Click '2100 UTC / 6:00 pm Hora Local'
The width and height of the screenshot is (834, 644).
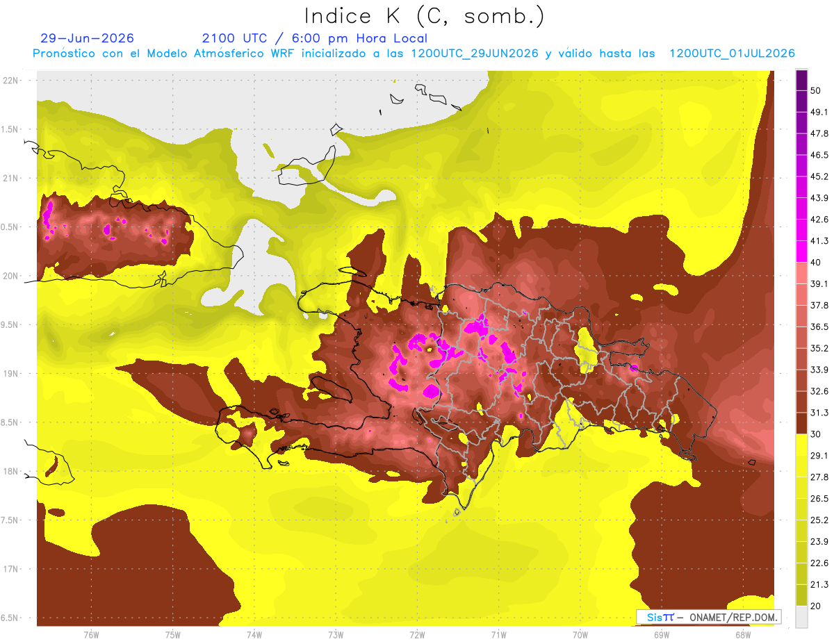click(x=314, y=38)
